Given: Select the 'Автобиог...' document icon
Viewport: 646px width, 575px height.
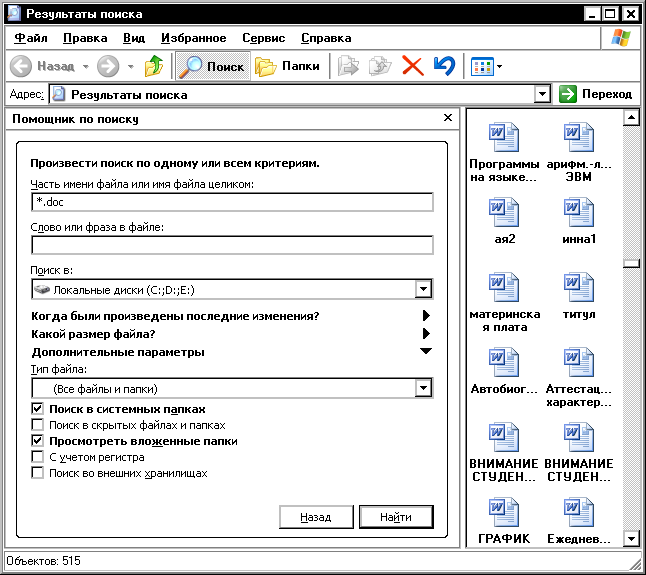Looking at the screenshot, I should click(504, 362).
